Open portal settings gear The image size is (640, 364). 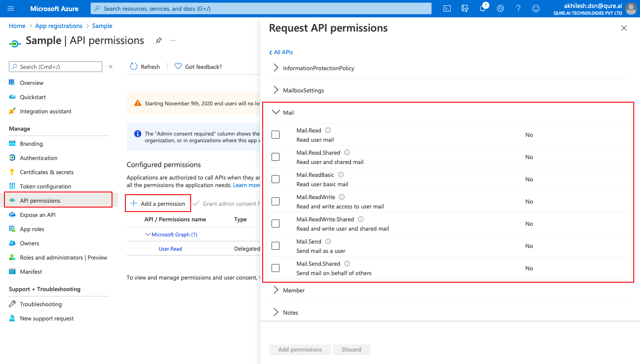(x=500, y=8)
